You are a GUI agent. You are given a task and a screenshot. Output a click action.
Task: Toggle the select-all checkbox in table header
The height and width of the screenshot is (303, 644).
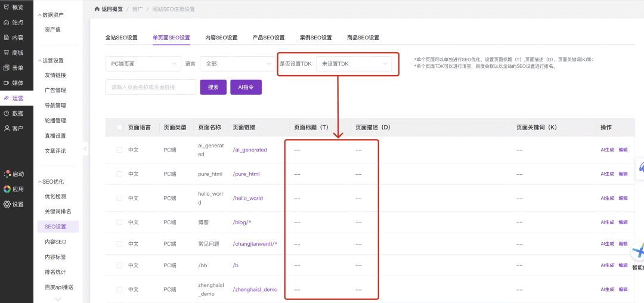(120, 127)
